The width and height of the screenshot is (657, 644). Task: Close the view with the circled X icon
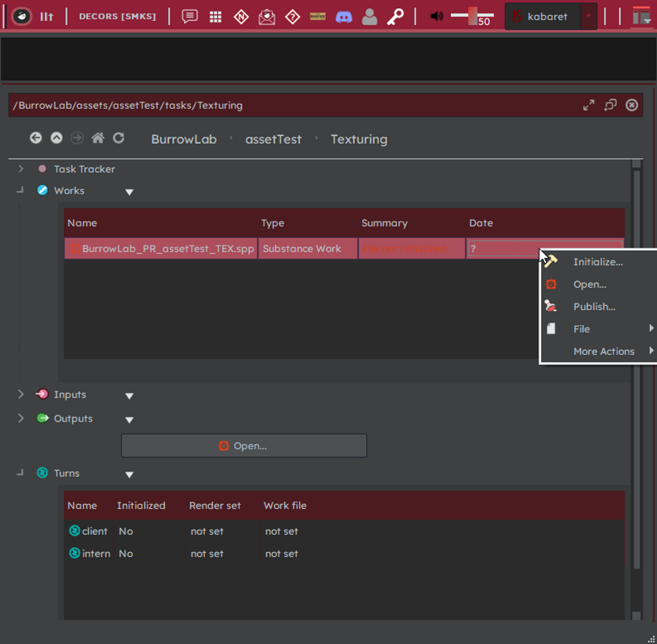point(632,105)
